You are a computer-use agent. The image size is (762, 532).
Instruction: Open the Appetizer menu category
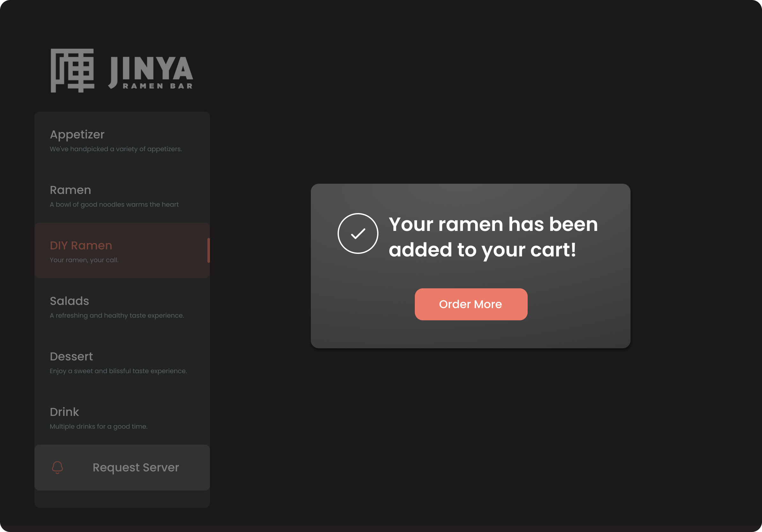(x=122, y=140)
